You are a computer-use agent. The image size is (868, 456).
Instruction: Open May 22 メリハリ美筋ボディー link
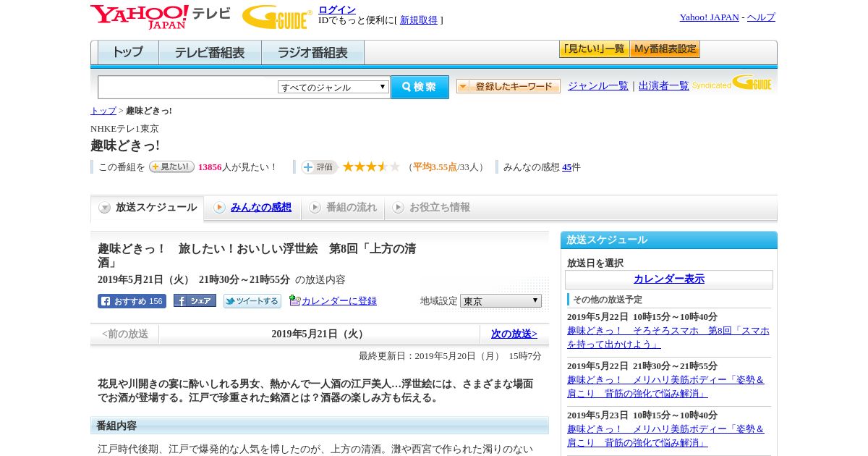coord(666,387)
